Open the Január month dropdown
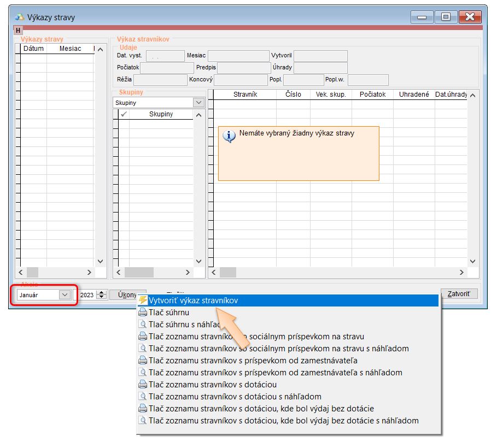Image resolution: width=491 pixels, height=448 pixels. 65,294
